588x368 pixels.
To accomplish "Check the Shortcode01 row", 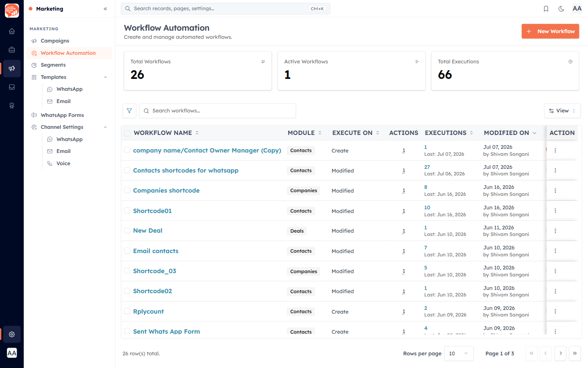I will (127, 211).
